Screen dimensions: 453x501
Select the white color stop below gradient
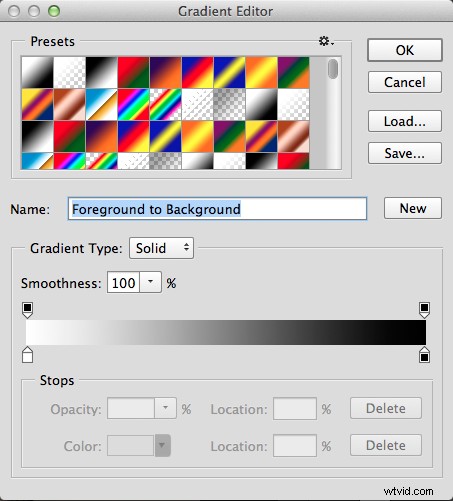click(x=27, y=355)
